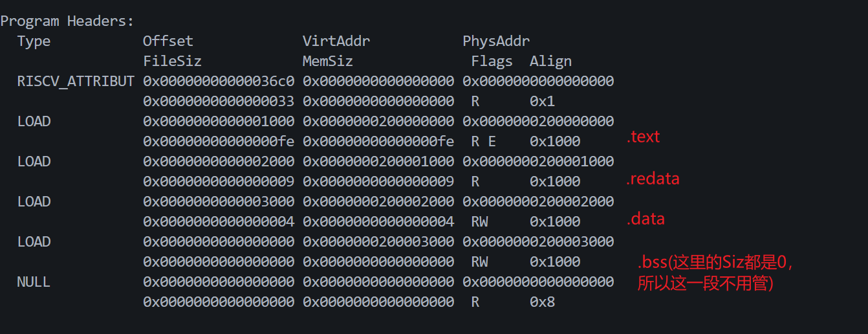Click the MemSiz column header
The width and height of the screenshot is (868, 334).
tap(328, 61)
